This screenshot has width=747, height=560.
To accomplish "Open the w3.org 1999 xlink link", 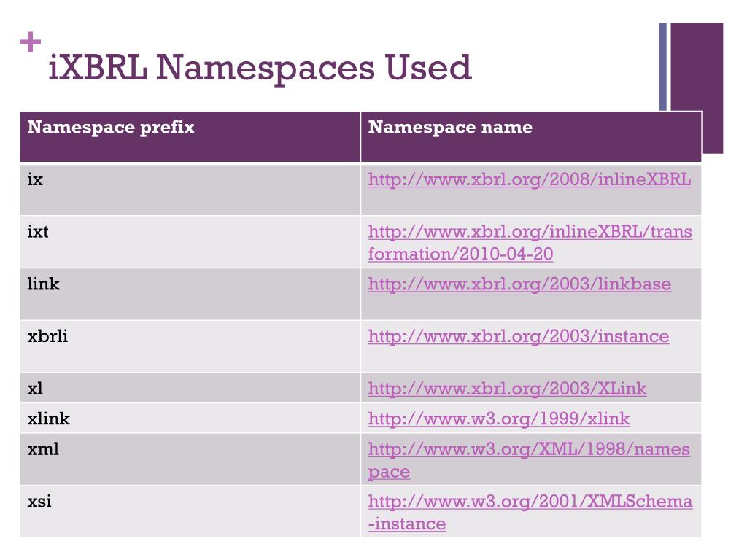I will (499, 419).
